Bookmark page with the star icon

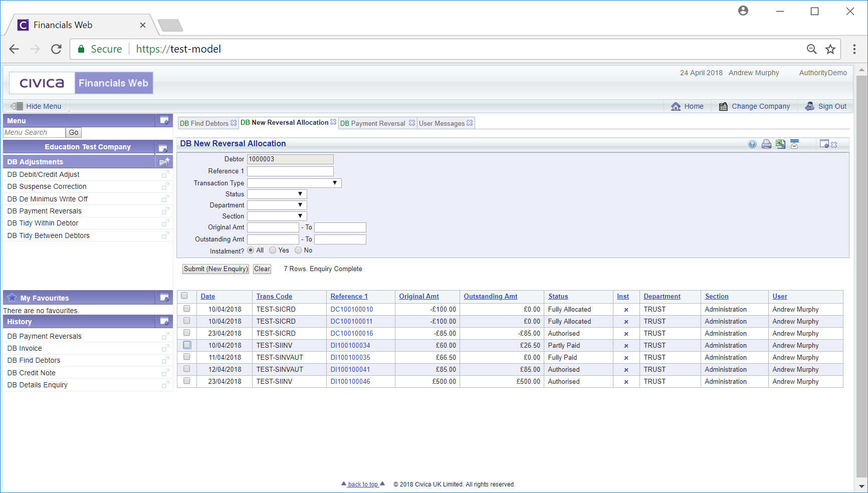[830, 49]
